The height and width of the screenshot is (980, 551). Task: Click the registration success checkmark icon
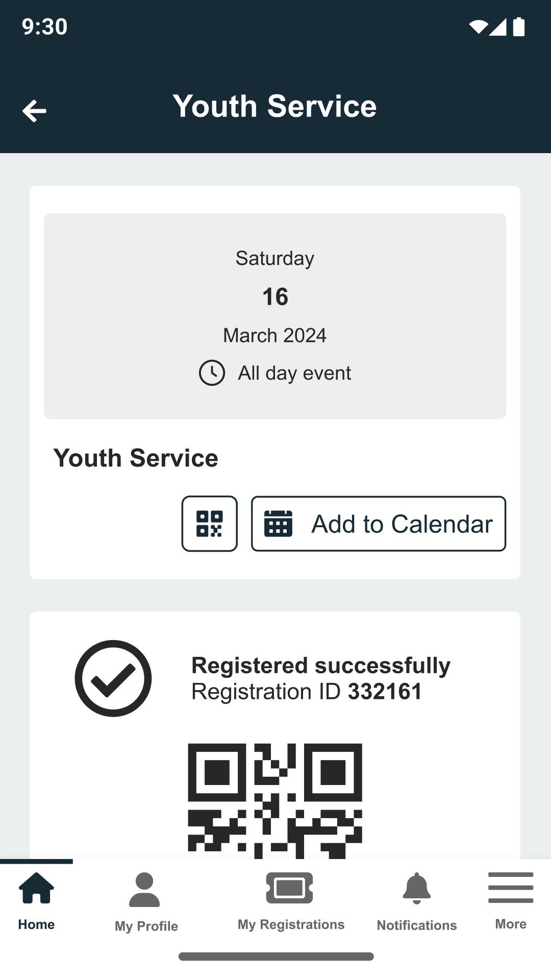113,678
